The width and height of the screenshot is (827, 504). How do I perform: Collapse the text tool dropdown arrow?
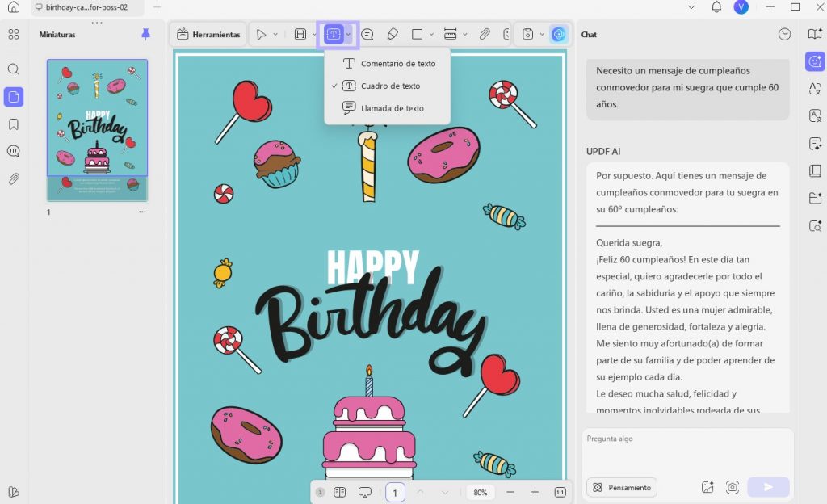(349, 34)
